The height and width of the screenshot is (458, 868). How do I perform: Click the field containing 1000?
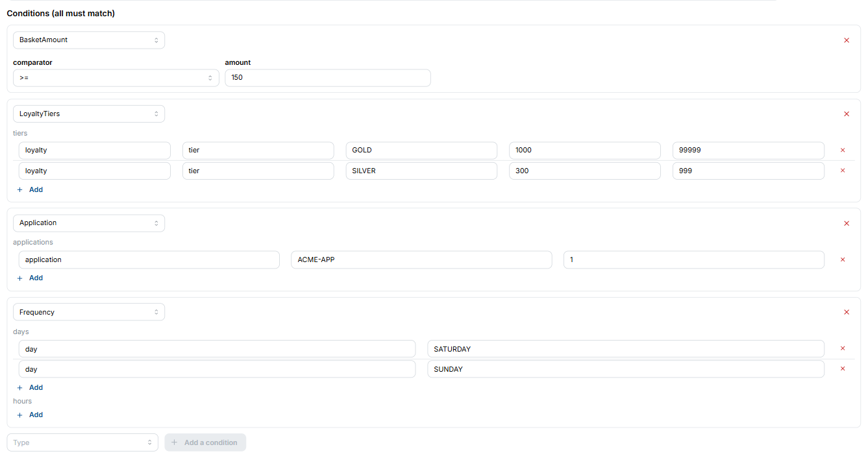[585, 151]
